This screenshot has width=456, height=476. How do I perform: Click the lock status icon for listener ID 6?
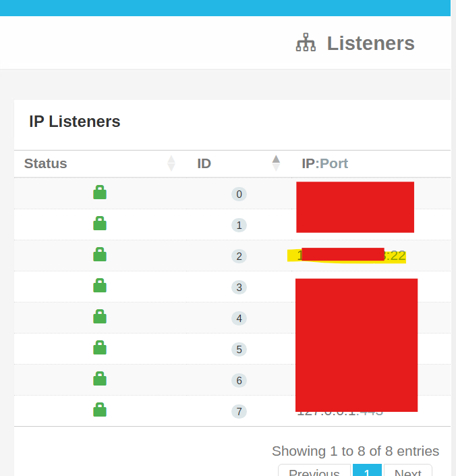coord(100,379)
